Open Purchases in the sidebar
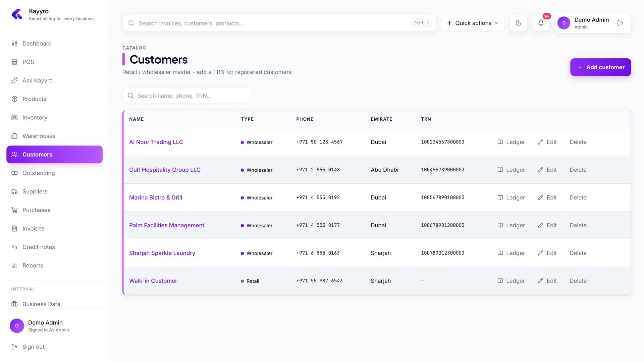 click(x=54, y=210)
